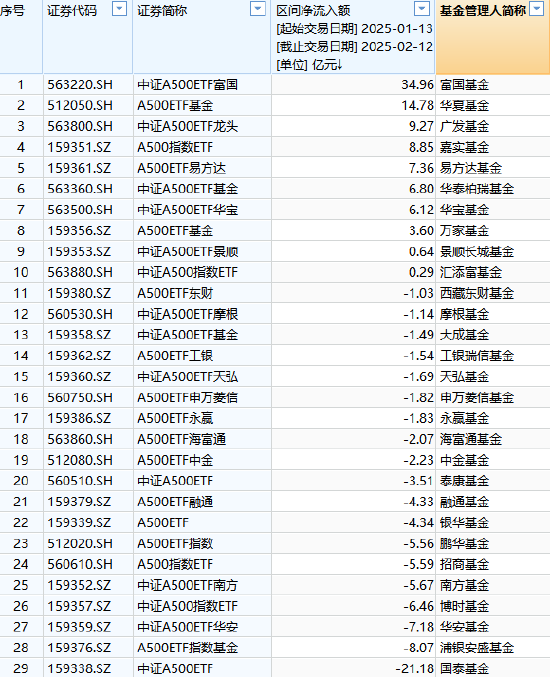The width and height of the screenshot is (550, 677).
Task: Select manager cell 华泰柏瑞基金
Action: click(493, 189)
